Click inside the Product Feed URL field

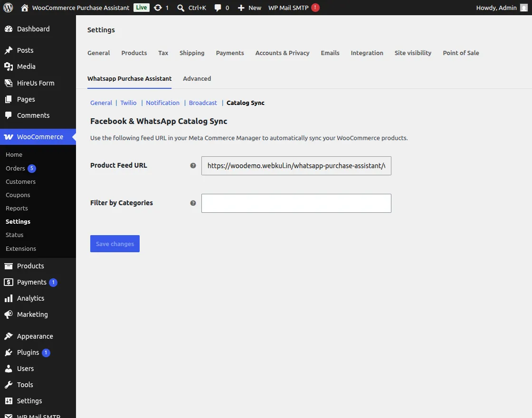coord(296,166)
